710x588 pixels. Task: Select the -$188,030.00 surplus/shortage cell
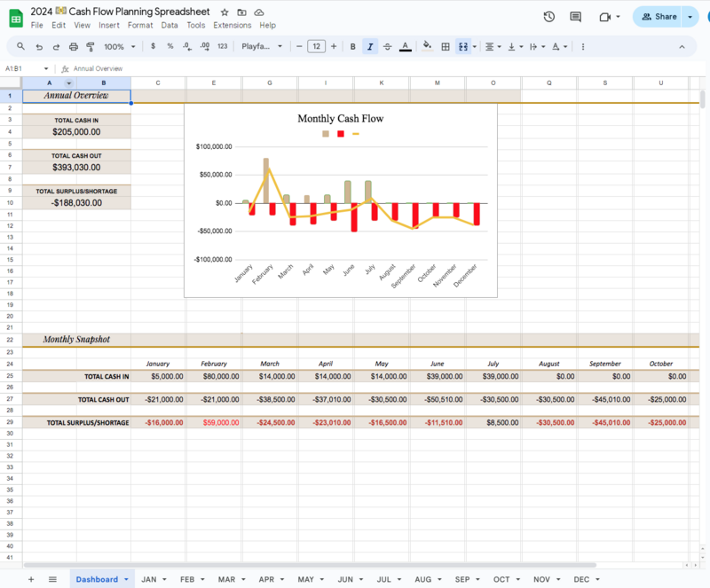pos(76,203)
